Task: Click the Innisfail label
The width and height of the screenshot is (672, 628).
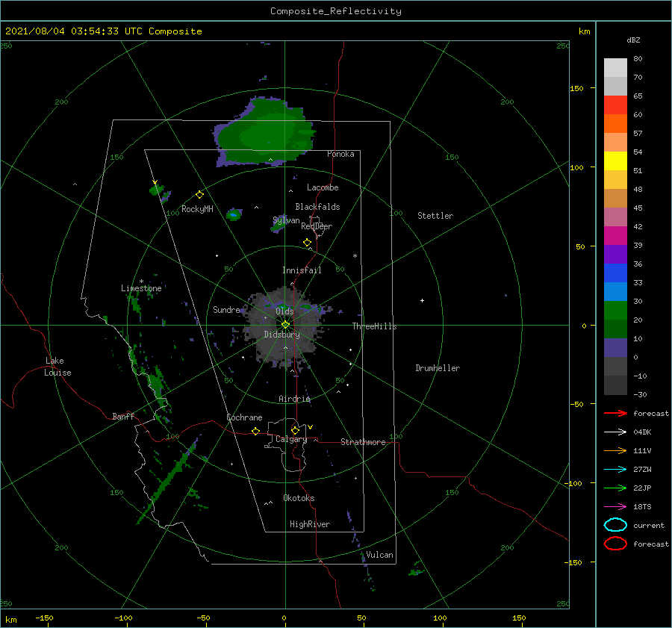Action: [x=302, y=270]
